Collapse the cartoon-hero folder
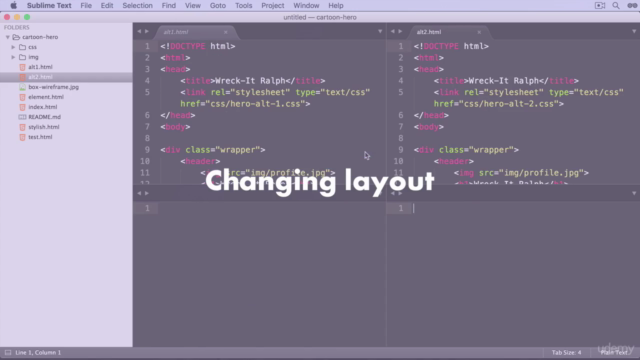The width and height of the screenshot is (640, 360). coord(7,37)
